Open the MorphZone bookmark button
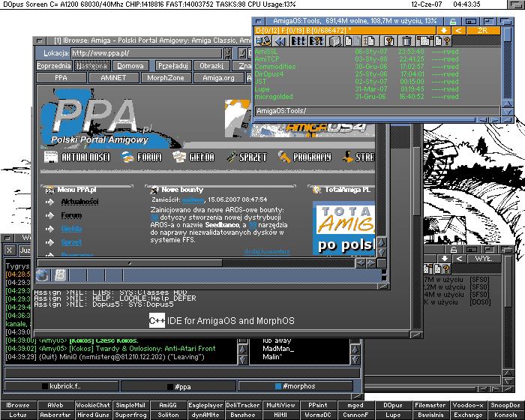 pos(166,78)
